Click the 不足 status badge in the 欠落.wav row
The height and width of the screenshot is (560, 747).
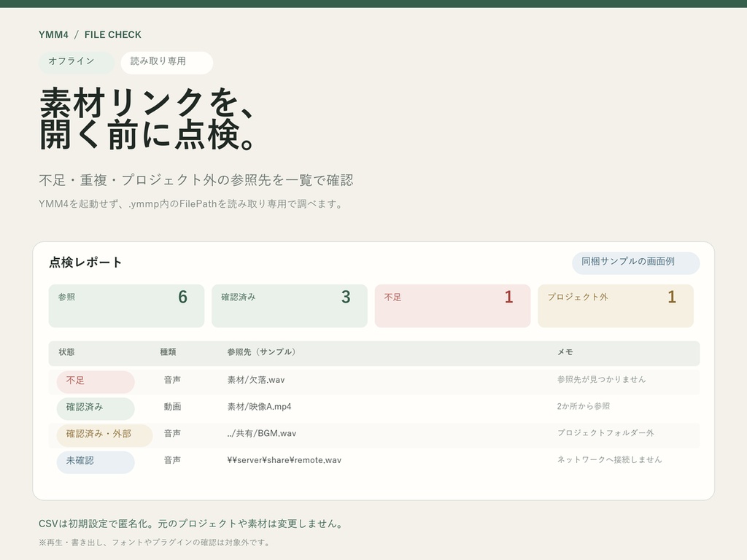click(96, 382)
